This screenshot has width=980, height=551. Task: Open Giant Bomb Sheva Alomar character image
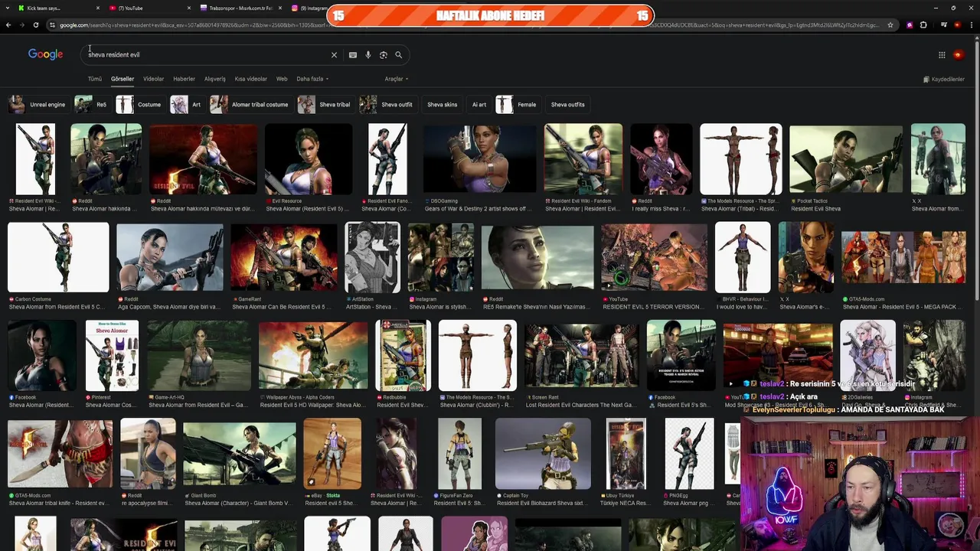tap(240, 454)
